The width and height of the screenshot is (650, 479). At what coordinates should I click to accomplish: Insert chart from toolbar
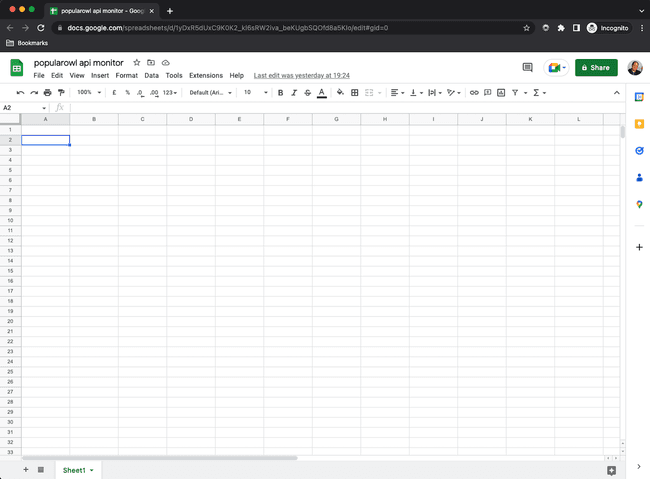pos(501,92)
